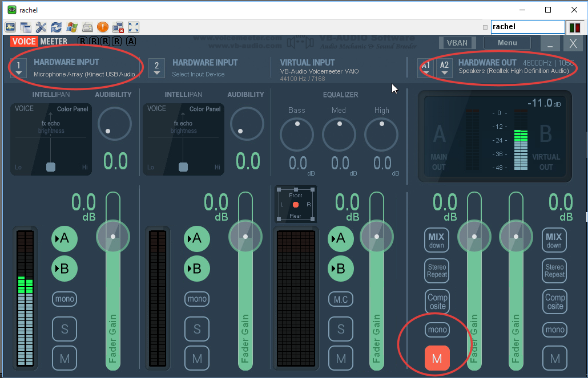Toggle Composite on Main Out bus A
588x378 pixels.
point(437,302)
